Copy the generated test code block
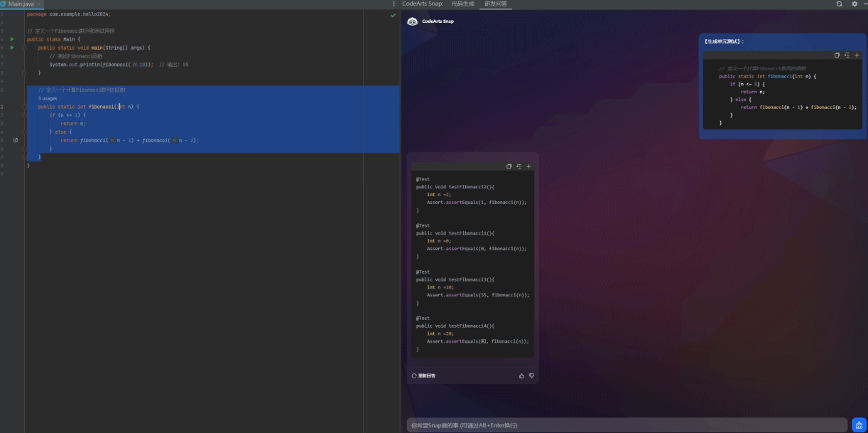 [509, 166]
